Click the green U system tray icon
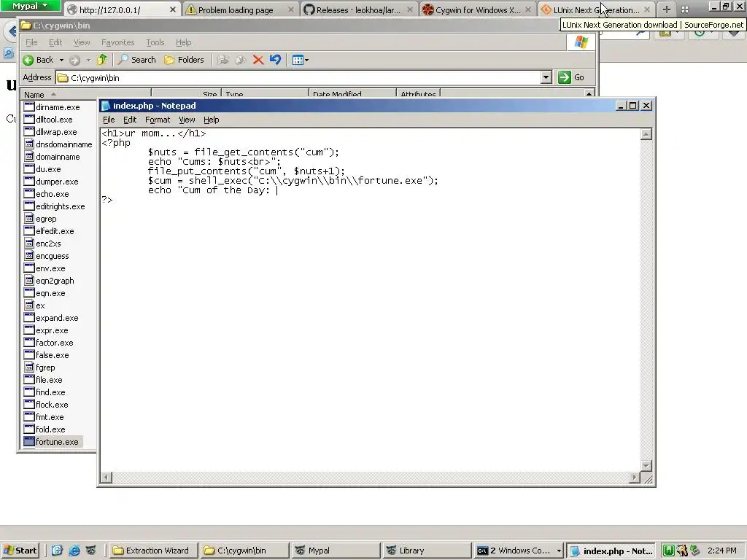The height and width of the screenshot is (560, 747). (x=668, y=551)
